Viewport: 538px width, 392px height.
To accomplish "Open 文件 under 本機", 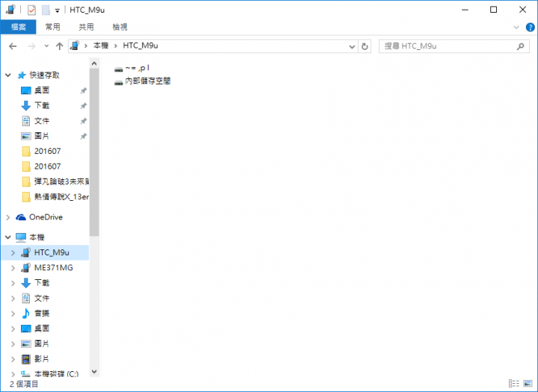I will click(42, 298).
